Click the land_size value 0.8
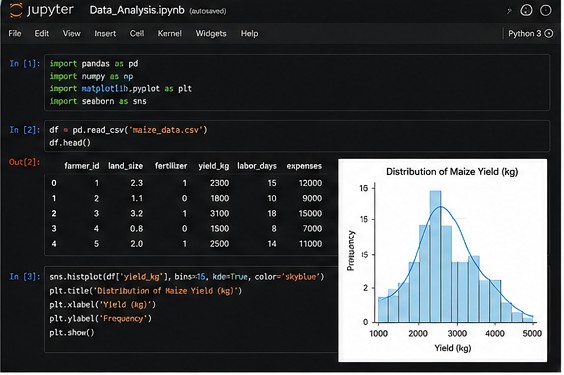Viewport: 564px width, 375px height. (x=137, y=228)
